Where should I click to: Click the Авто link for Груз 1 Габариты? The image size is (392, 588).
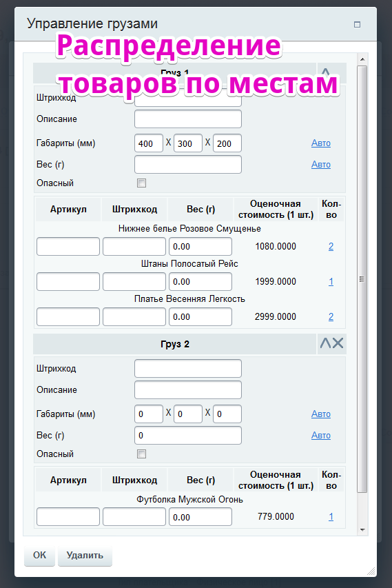(x=321, y=143)
